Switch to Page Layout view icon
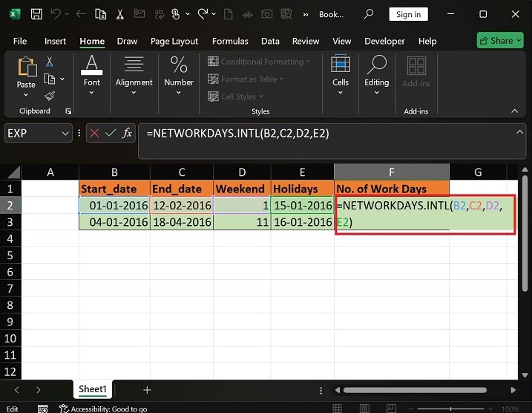 (364, 409)
